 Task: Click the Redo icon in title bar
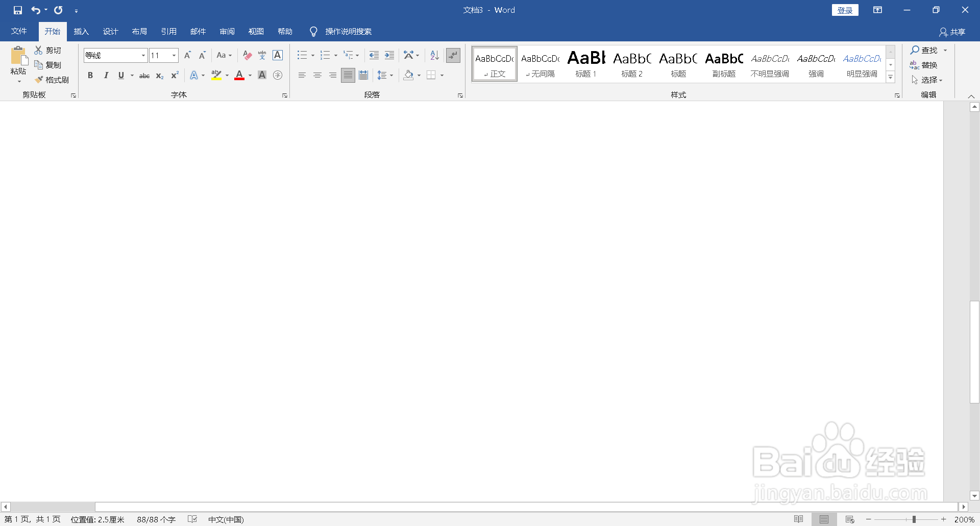tap(58, 10)
